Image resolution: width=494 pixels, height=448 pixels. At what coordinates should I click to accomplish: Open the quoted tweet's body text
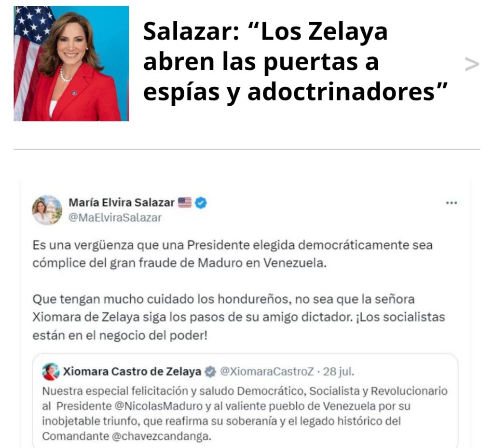(245, 414)
